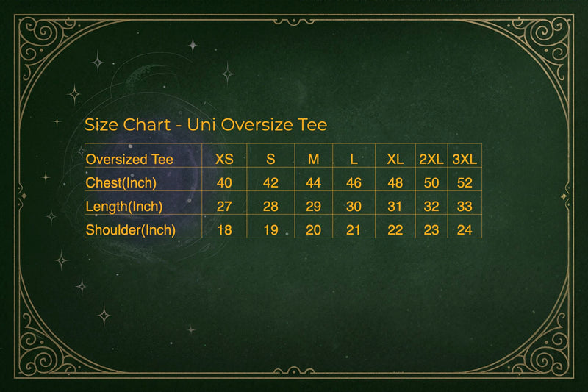Click the length value 28 cell
The height and width of the screenshot is (392, 588).
(x=270, y=207)
